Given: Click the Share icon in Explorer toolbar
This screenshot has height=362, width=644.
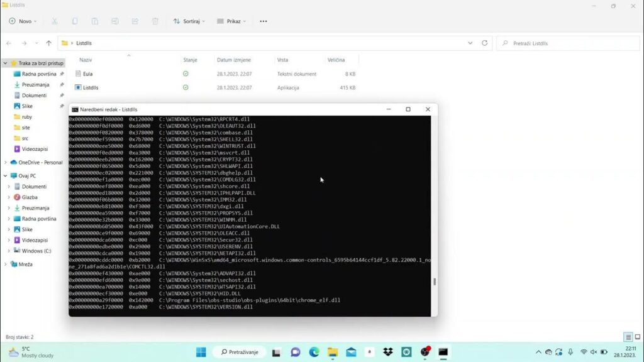Looking at the screenshot, I should pos(135,21).
